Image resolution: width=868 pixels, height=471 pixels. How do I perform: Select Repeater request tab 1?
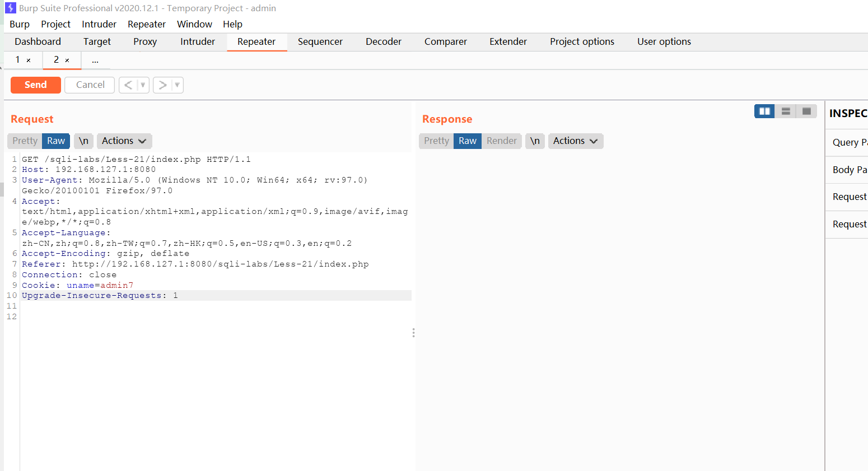(18, 60)
